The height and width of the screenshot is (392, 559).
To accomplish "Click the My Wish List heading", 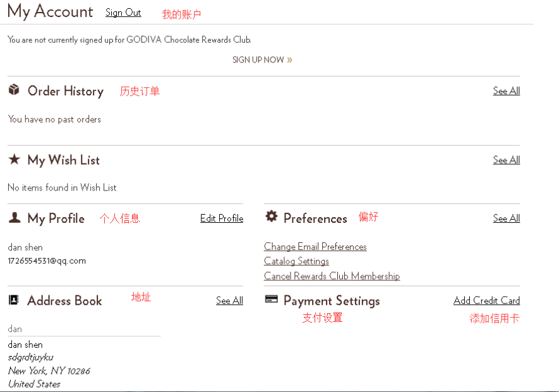I will pyautogui.click(x=63, y=160).
